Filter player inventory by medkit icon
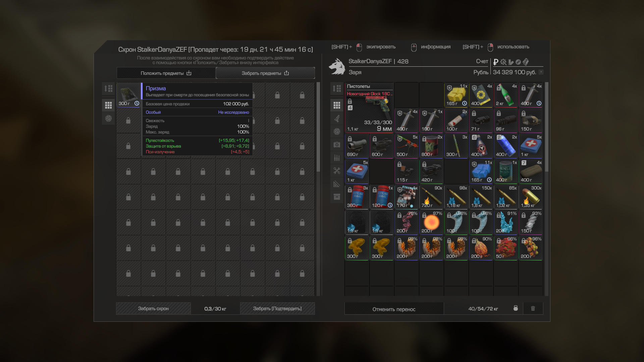 click(x=337, y=144)
